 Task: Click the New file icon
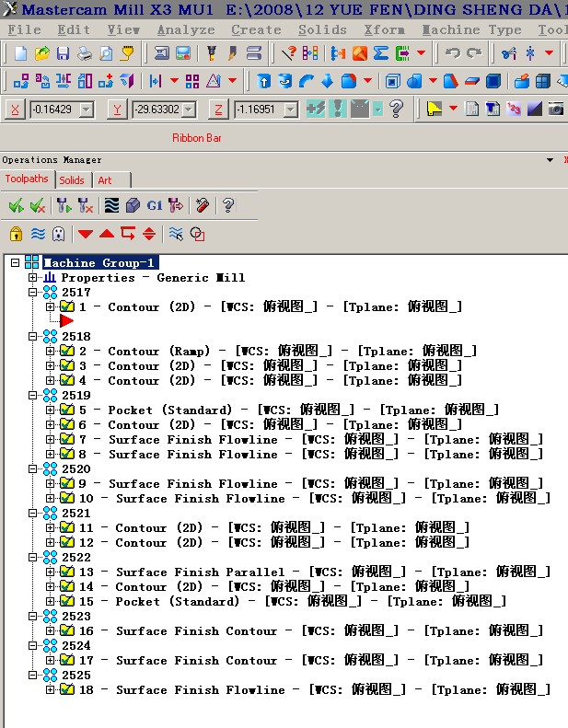coord(20,53)
